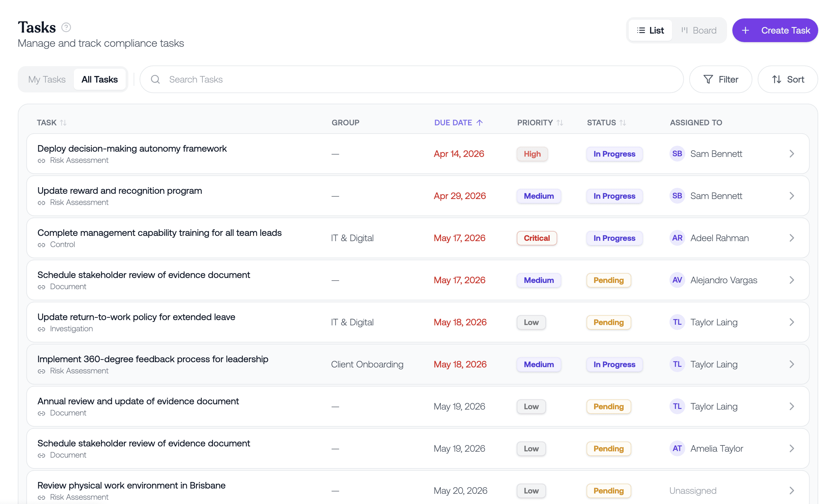Click the magnifier icon in the search bar

pos(155,79)
